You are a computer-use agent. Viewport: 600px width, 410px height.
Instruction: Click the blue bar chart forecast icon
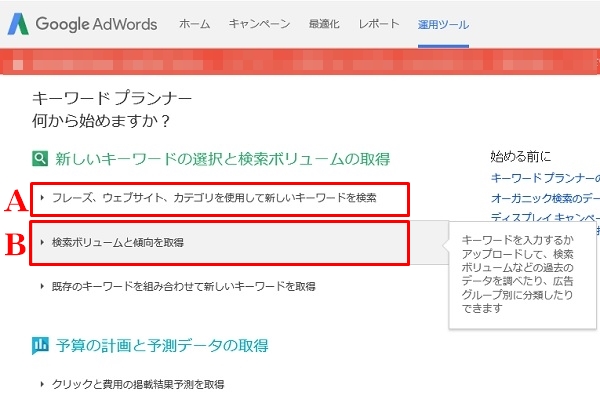(x=40, y=345)
